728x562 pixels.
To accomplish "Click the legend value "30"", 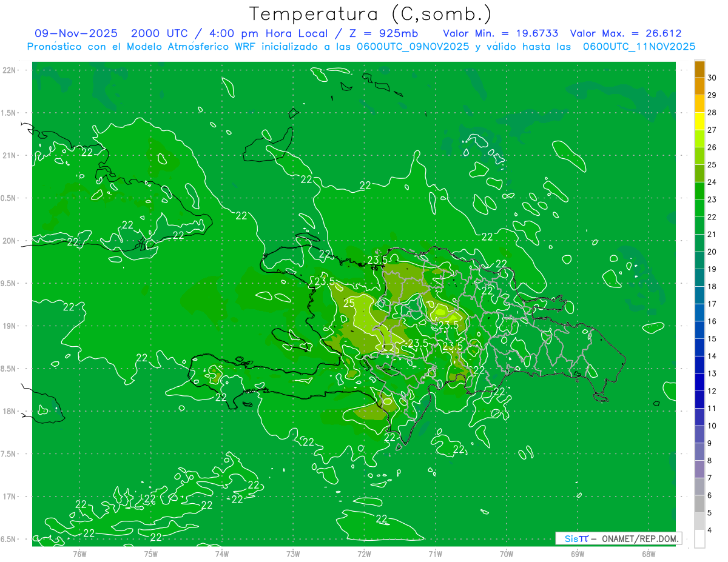I will pyautogui.click(x=712, y=78).
